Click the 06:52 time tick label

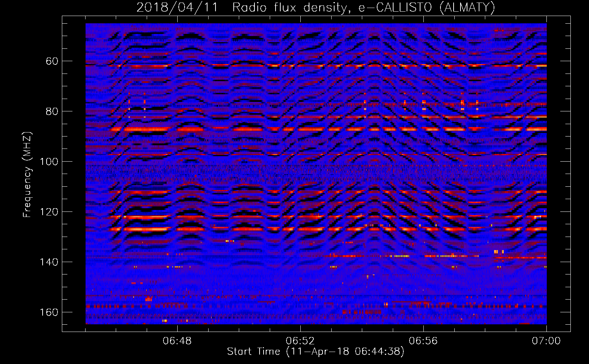tap(300, 341)
